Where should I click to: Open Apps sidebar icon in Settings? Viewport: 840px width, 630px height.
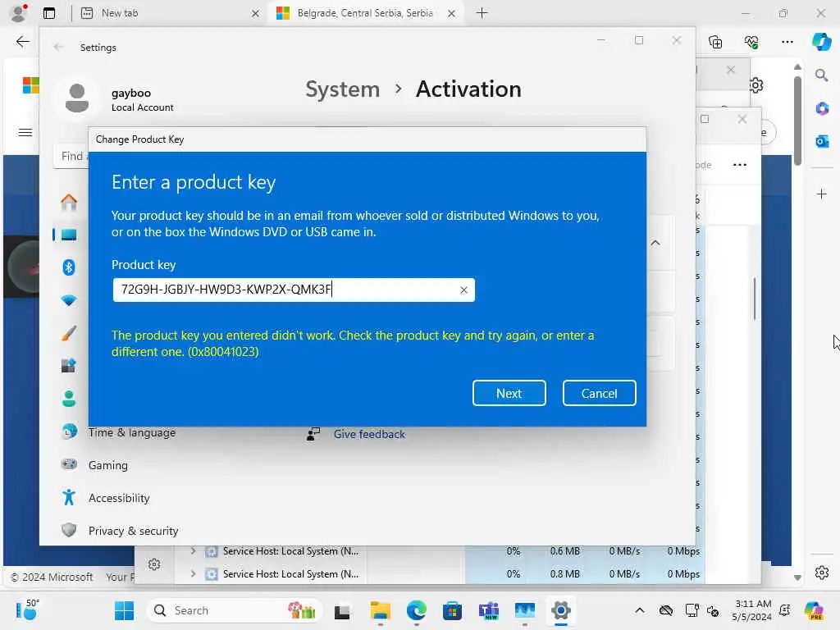69,366
